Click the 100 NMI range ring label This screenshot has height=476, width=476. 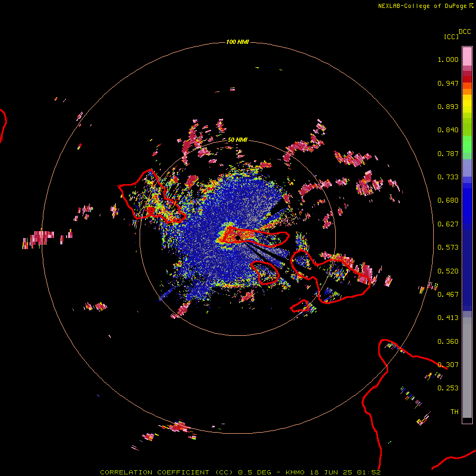237,42
